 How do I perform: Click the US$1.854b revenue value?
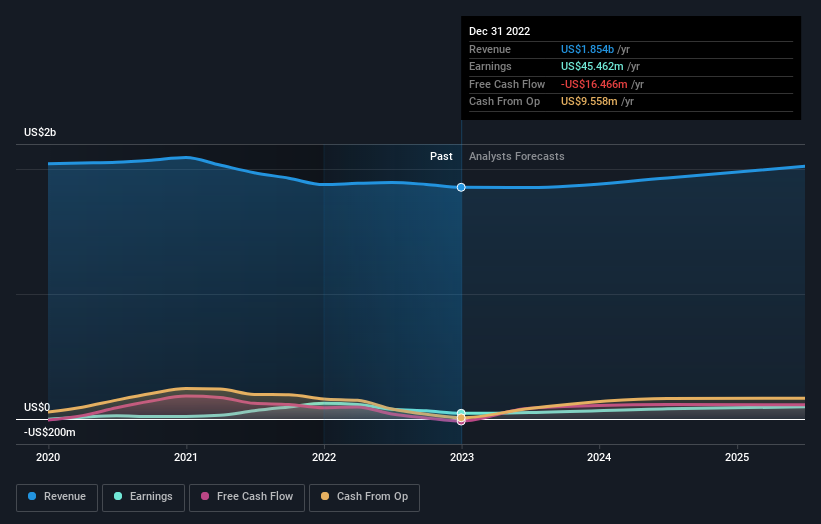587,49
